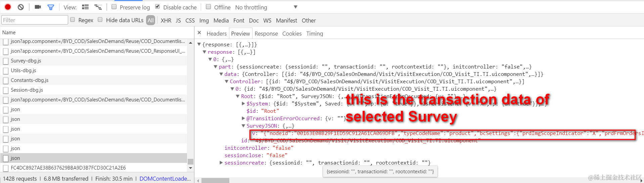Enable Preserve log checkbox
The height and width of the screenshot is (183, 644).
click(114, 7)
